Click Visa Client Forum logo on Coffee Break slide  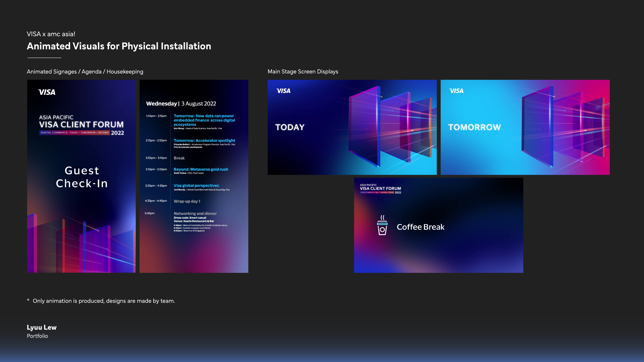[x=380, y=189]
